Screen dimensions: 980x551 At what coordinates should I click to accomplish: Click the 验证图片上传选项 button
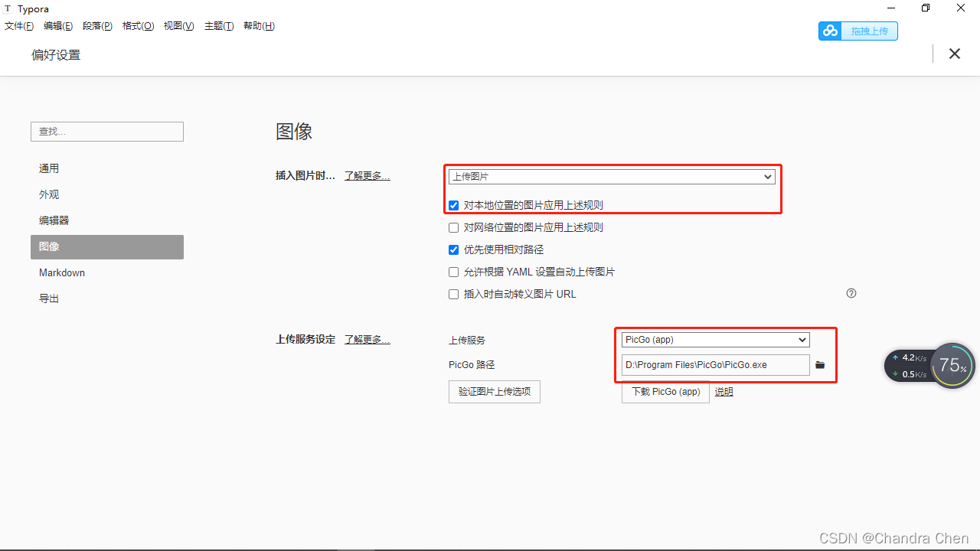pyautogui.click(x=495, y=392)
